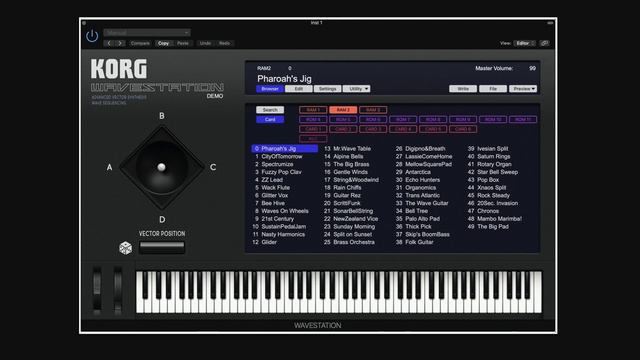
Task: Select the Search browse mode
Action: [270, 110]
